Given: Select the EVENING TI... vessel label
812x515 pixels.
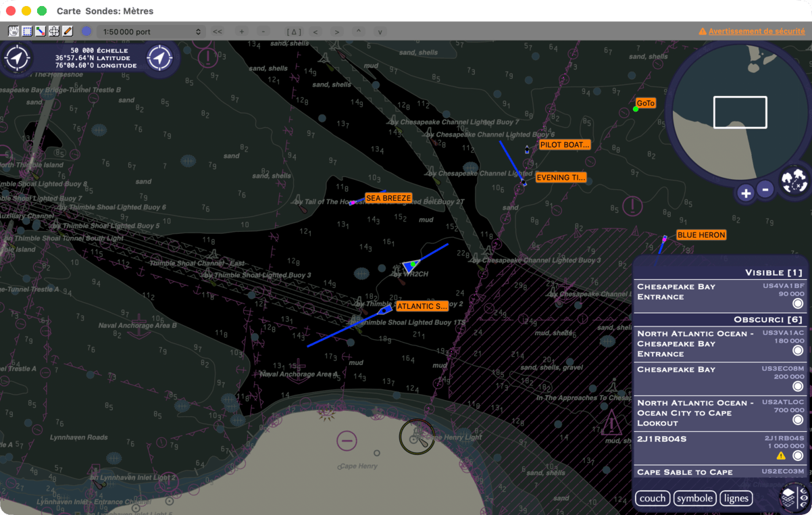Looking at the screenshot, I should click(x=561, y=178).
